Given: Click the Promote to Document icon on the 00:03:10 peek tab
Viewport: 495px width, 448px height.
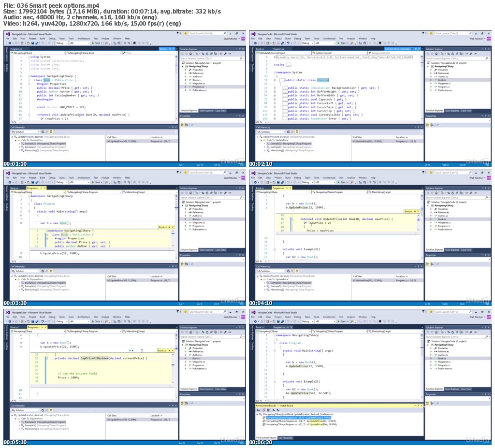Looking at the screenshot, I should (169, 227).
